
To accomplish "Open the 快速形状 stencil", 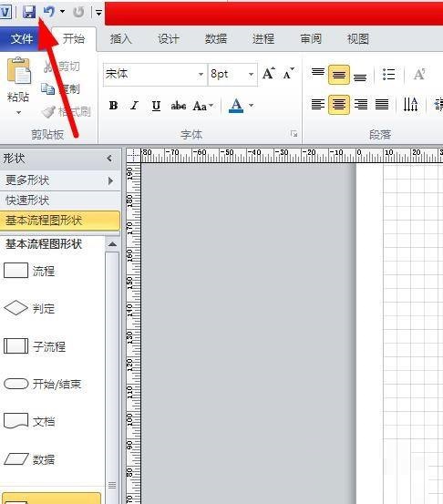I will click(x=60, y=201).
